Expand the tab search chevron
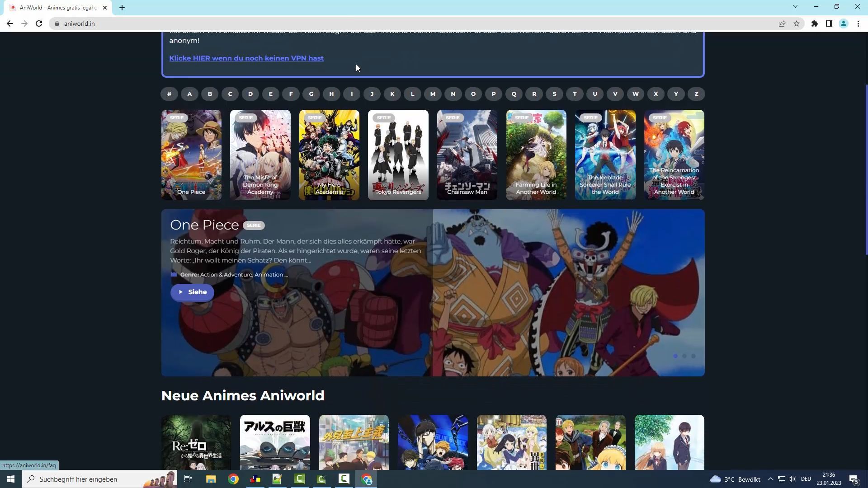The width and height of the screenshot is (868, 488). click(x=795, y=6)
